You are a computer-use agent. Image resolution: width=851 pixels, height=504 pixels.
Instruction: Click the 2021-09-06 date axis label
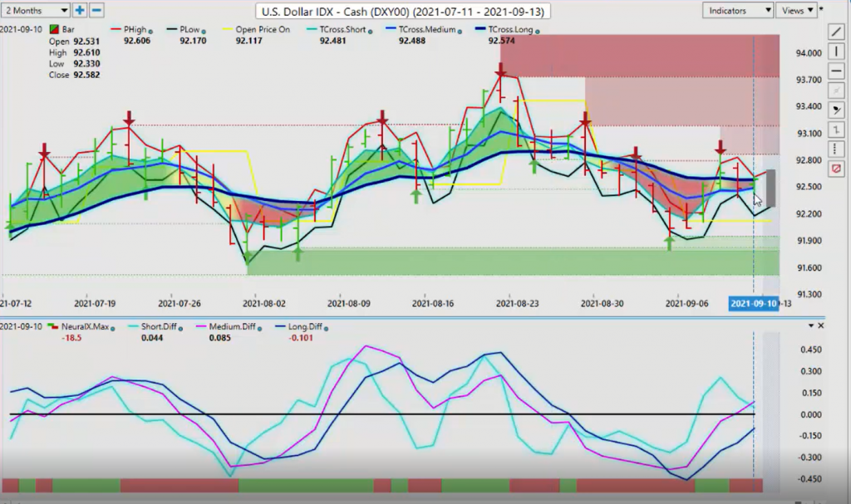click(686, 303)
